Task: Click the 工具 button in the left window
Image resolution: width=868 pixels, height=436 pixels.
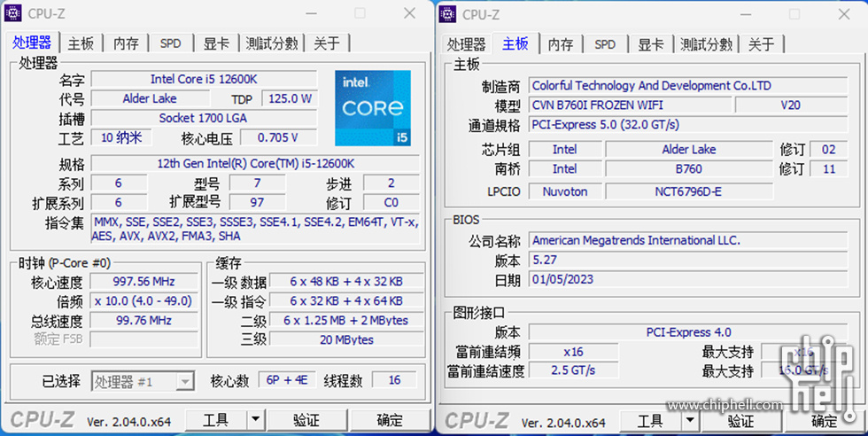Action: click(x=216, y=420)
